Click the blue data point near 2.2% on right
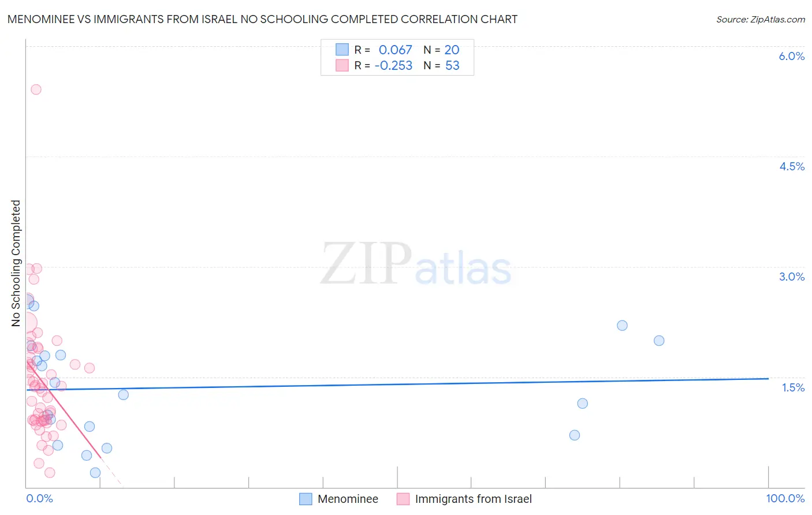Screen dimensions: 812x515 pos(622,326)
